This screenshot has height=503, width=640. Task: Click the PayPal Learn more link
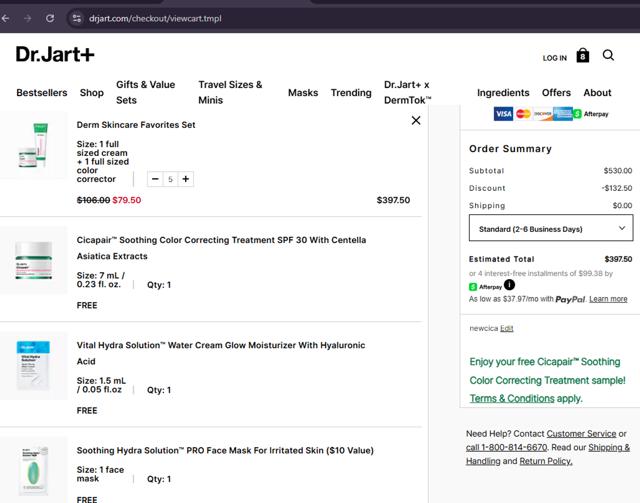click(608, 299)
